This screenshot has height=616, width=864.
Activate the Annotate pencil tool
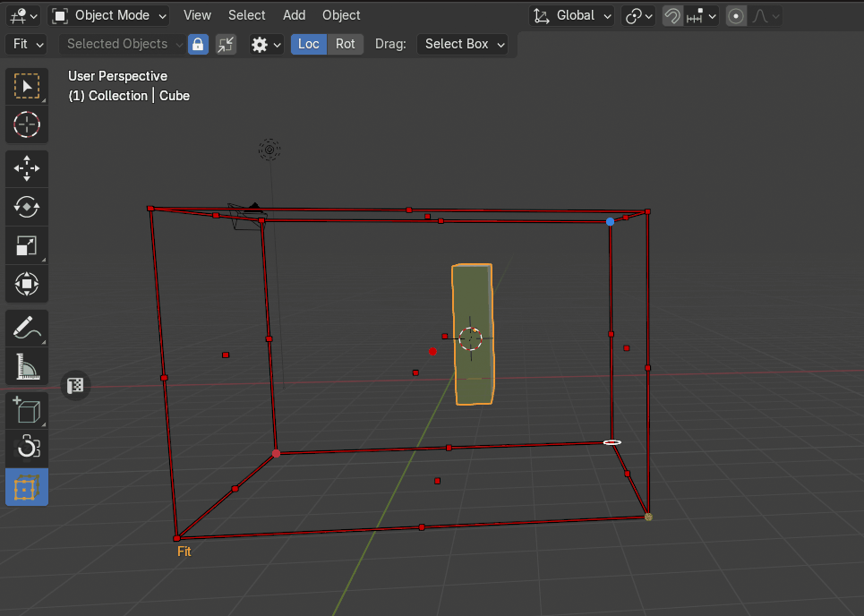click(27, 328)
